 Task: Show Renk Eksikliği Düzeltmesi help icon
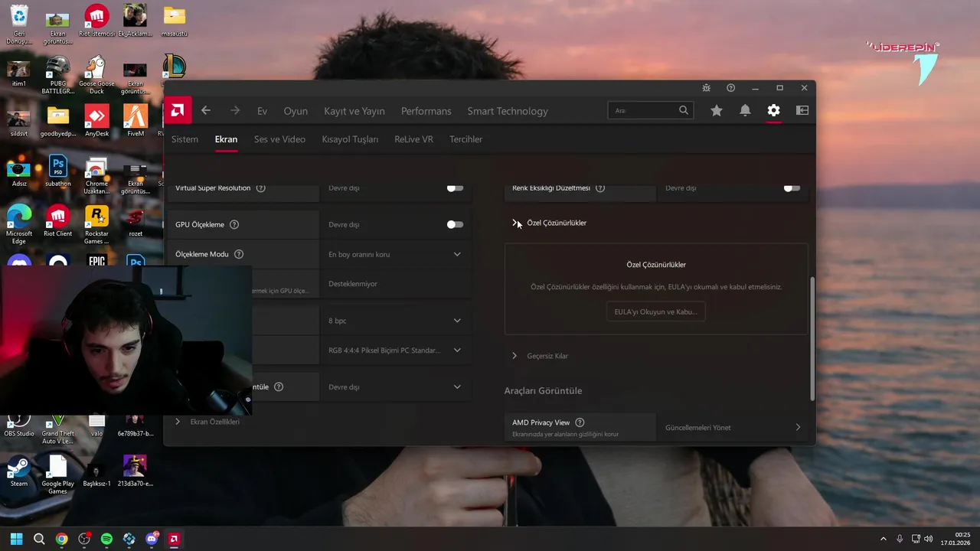(x=600, y=188)
